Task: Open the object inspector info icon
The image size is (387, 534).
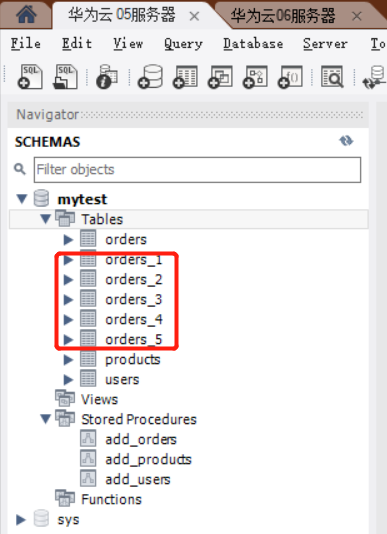Action: click(107, 77)
